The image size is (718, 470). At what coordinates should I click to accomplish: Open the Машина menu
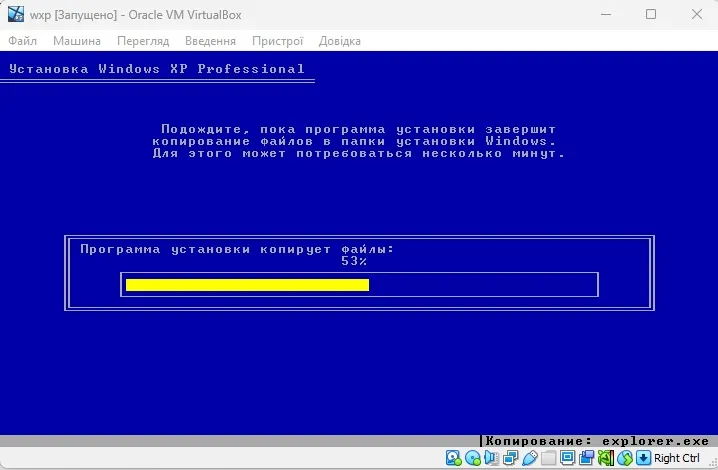[76, 41]
